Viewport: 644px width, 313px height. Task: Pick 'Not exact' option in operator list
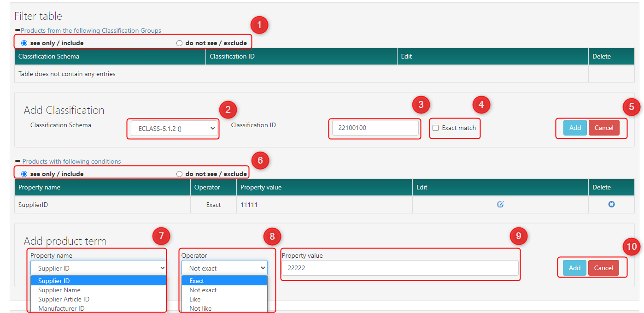[x=203, y=290]
